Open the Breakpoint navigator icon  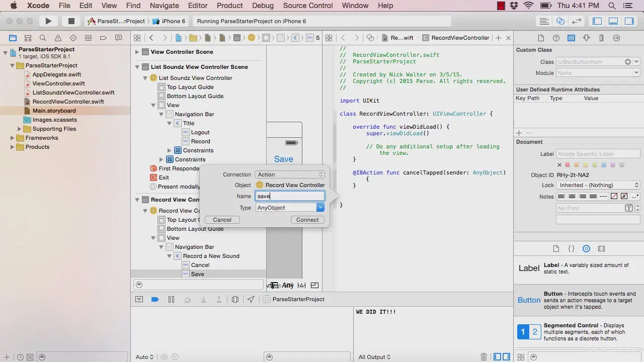(103, 38)
